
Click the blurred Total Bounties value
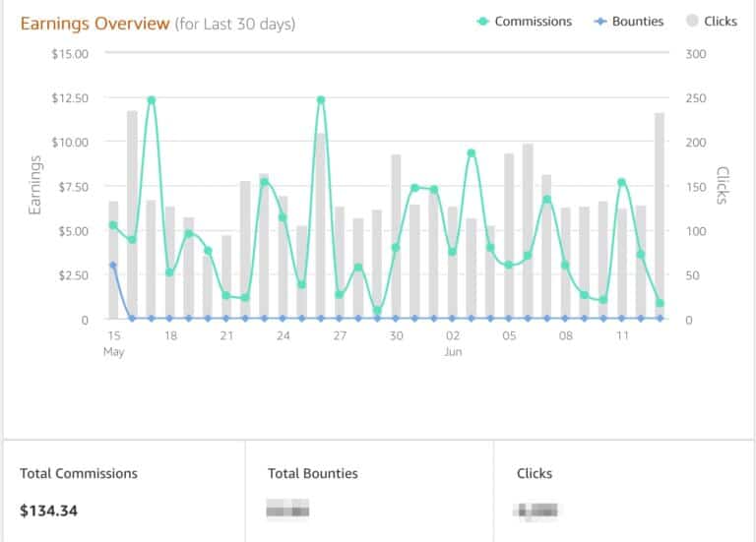click(287, 510)
